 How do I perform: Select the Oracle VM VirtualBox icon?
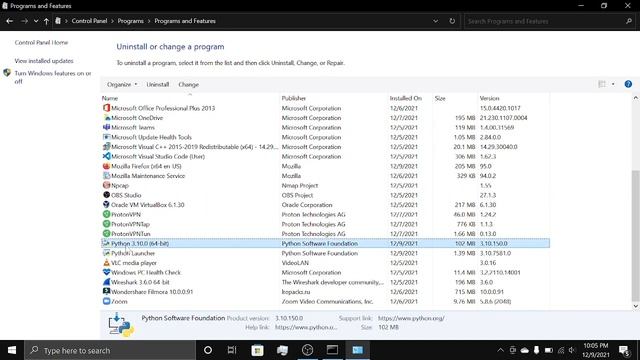click(106, 204)
